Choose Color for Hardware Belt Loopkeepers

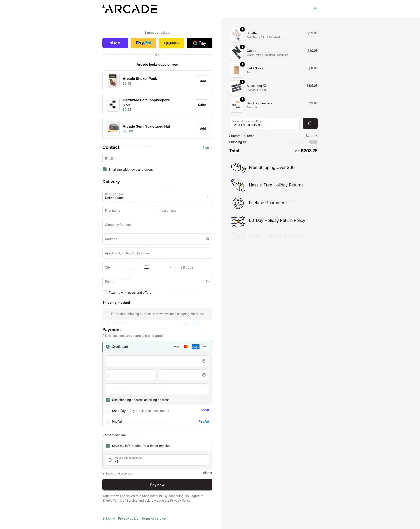[202, 105]
